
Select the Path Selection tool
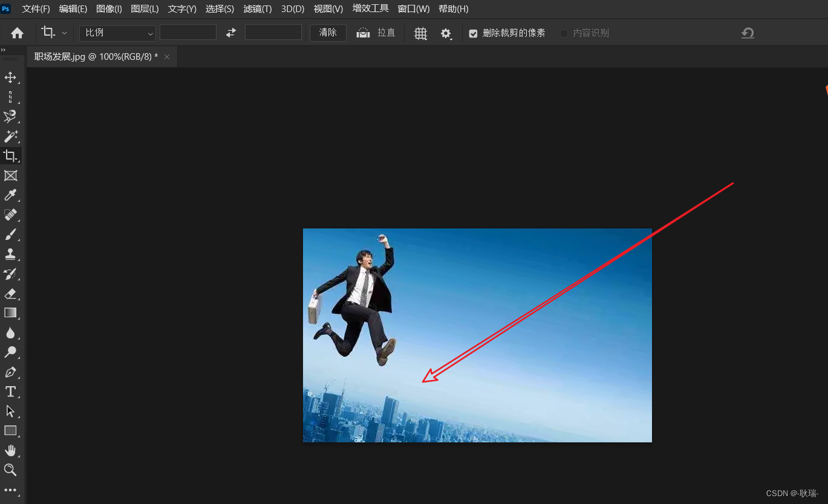(10, 412)
